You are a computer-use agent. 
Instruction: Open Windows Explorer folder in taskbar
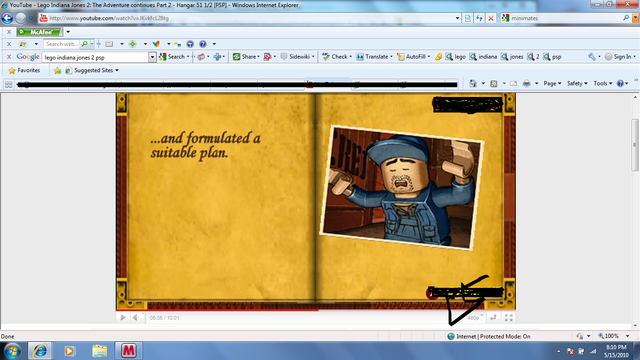pos(99,351)
